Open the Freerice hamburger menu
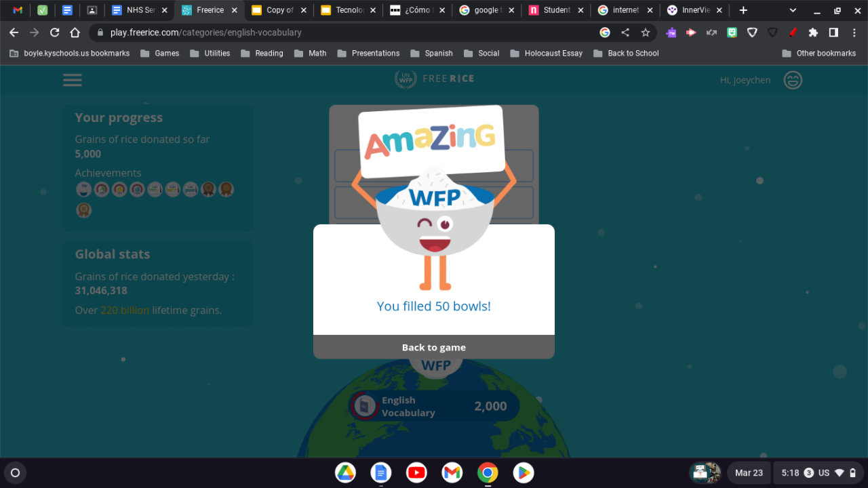Viewport: 868px width, 488px height. click(x=73, y=80)
